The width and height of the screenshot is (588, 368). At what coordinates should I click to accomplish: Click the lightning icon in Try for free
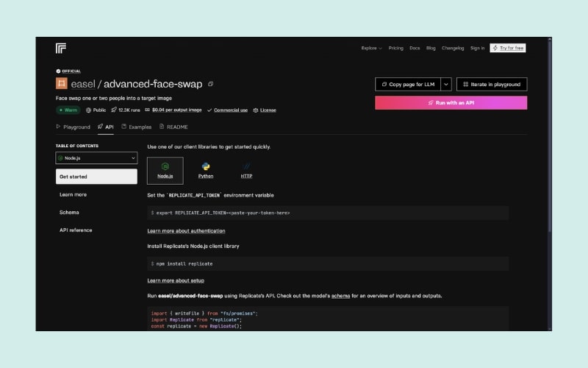[495, 48]
